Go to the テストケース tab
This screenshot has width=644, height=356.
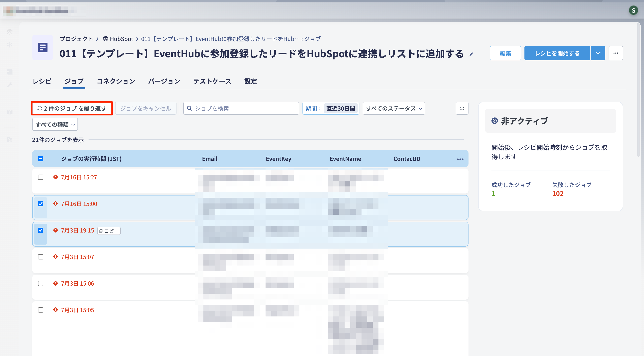click(x=212, y=81)
